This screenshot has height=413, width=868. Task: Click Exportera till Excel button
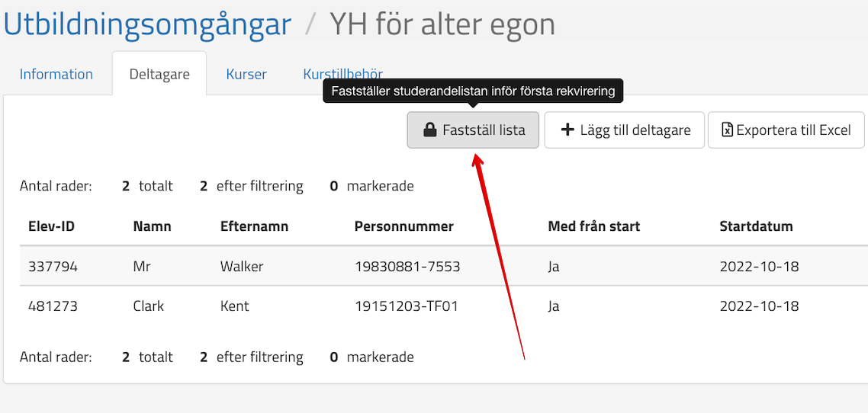(x=786, y=130)
